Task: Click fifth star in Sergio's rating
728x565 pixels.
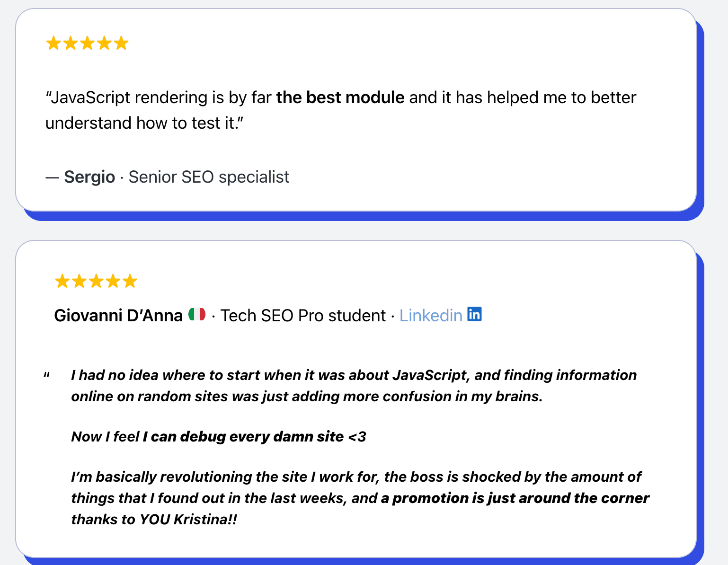Action: (121, 44)
